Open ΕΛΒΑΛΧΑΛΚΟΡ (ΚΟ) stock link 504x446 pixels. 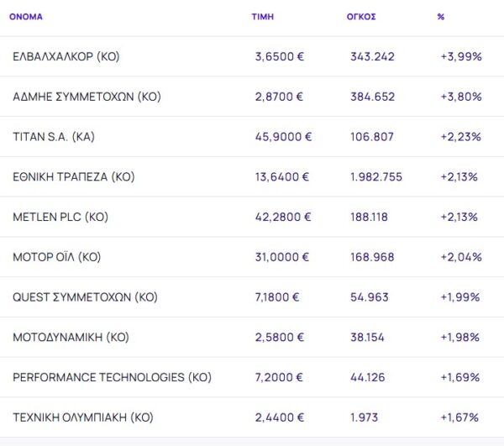(66, 56)
